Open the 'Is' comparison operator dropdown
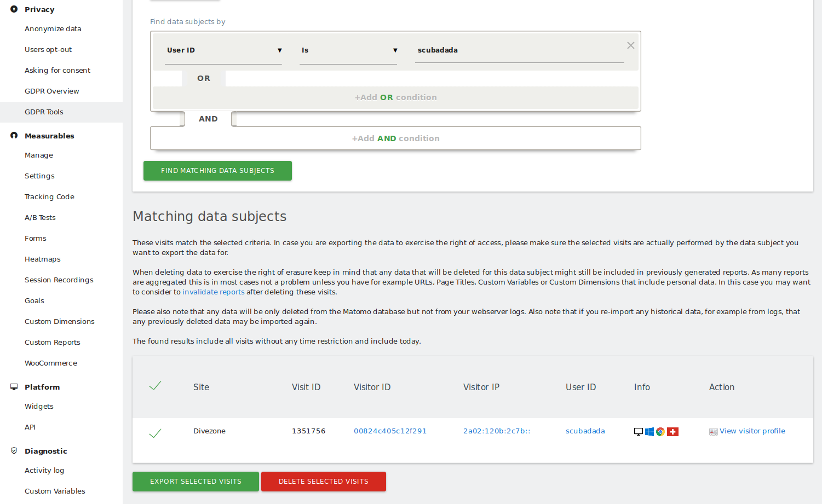The width and height of the screenshot is (822, 504). point(348,50)
